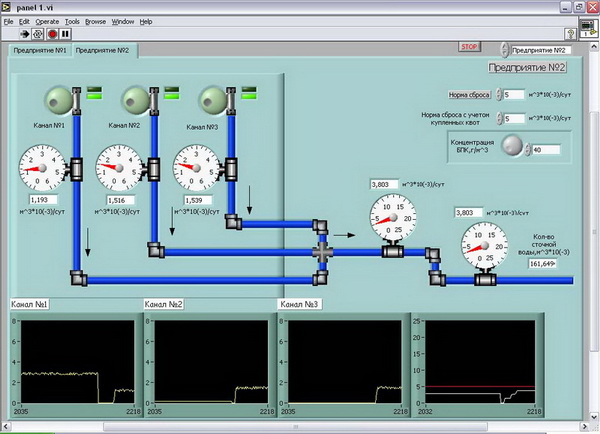Open the Tools menu
Image resolution: width=600 pixels, height=434 pixels.
coord(72,22)
